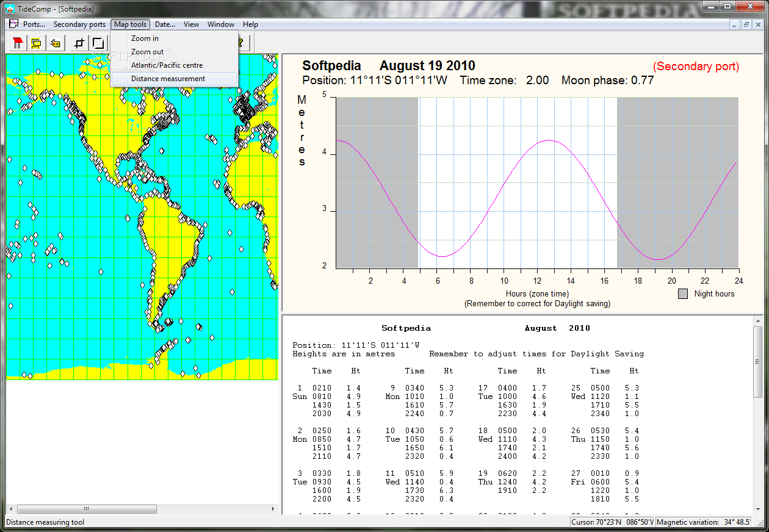
Task: Click the square frame toolbar icon
Action: click(98, 43)
